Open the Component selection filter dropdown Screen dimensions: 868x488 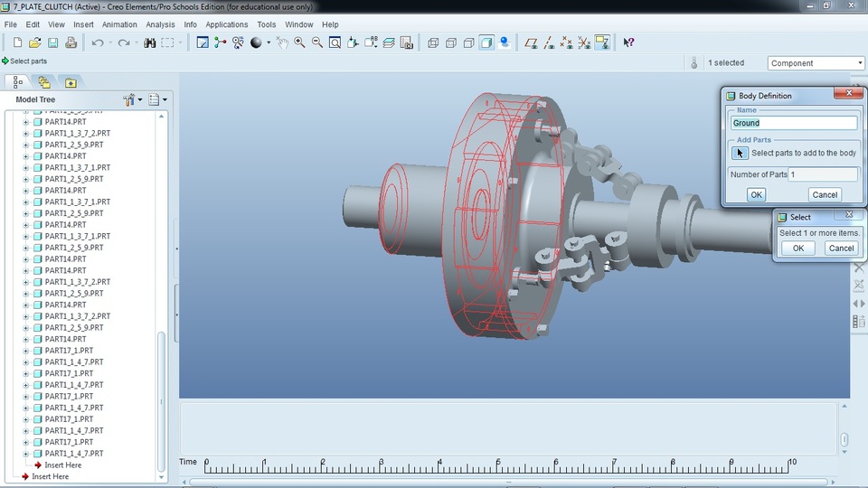coord(859,63)
